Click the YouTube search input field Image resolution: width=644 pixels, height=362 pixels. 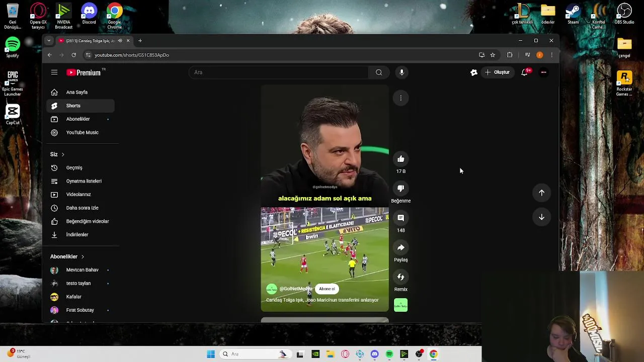point(279,72)
